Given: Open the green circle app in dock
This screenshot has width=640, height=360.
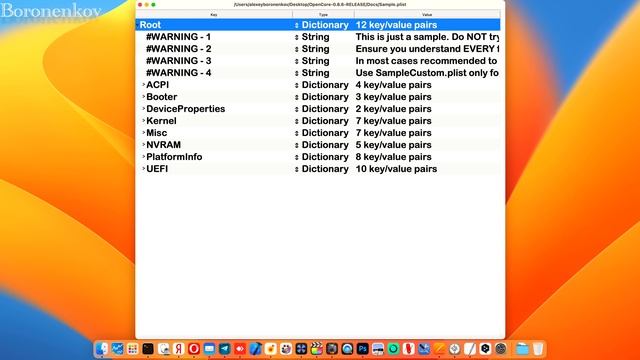Looking at the screenshot, I should pos(393,349).
